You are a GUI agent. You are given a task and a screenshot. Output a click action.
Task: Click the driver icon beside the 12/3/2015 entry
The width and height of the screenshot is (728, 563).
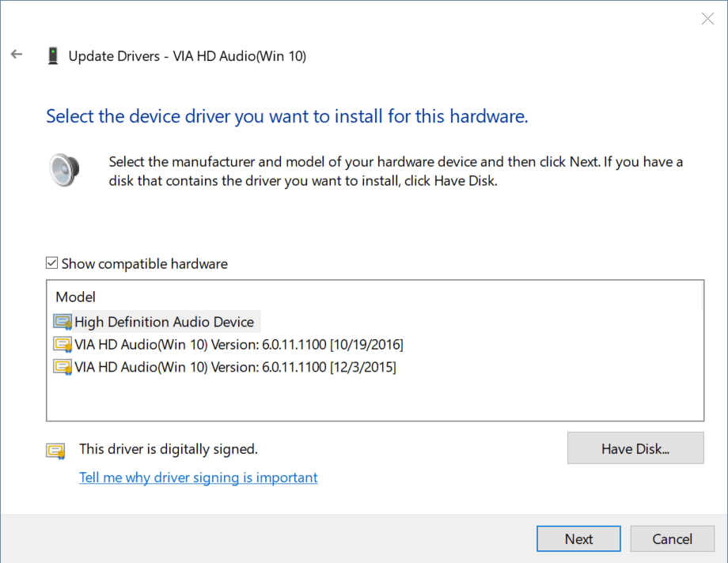[63, 366]
